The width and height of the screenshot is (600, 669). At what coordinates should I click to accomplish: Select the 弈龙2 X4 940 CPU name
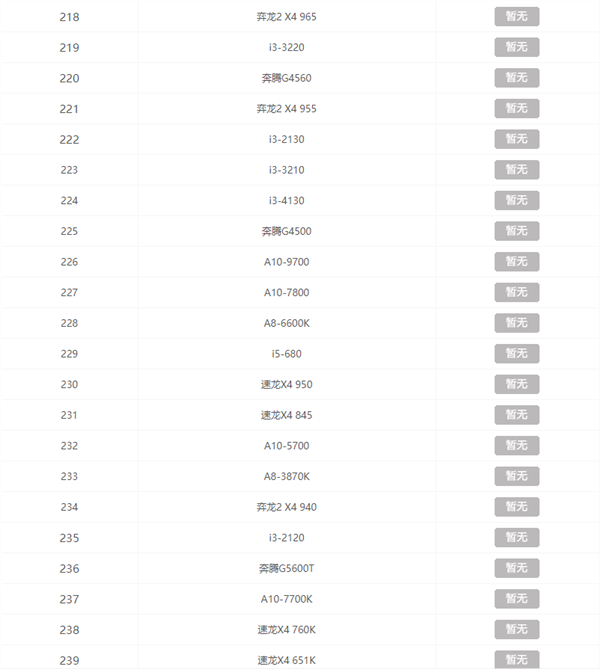coord(286,507)
